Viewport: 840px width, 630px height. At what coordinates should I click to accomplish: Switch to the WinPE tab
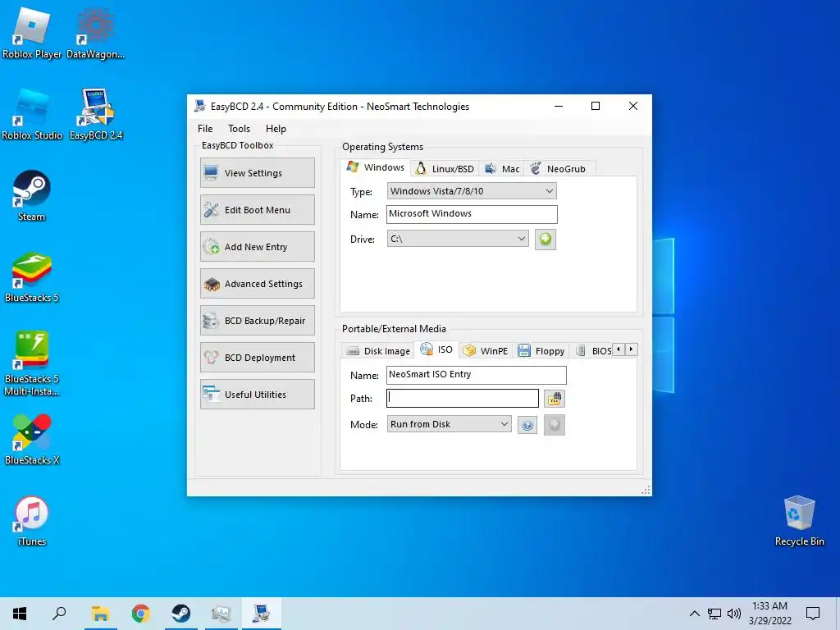486,351
